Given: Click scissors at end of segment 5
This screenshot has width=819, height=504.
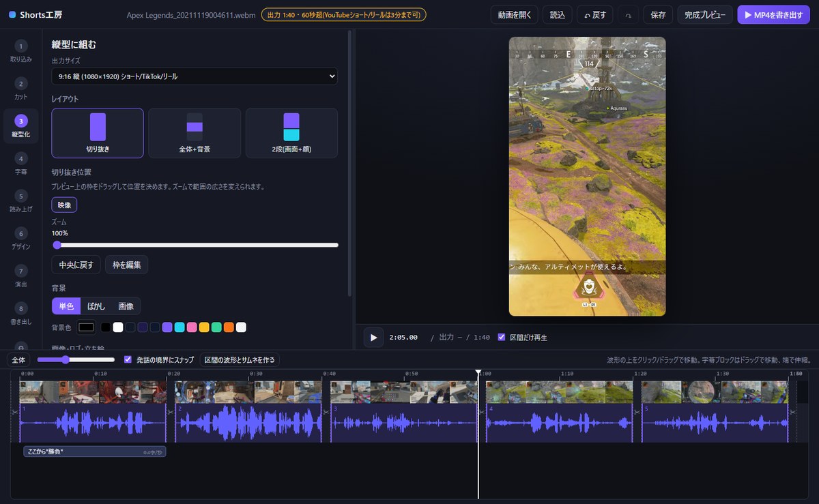Looking at the screenshot, I should (x=792, y=413).
